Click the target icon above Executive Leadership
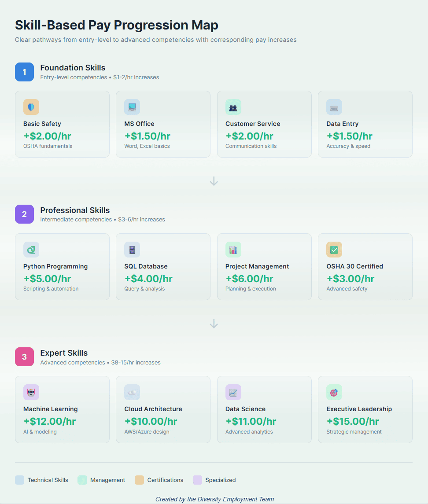The width and height of the screenshot is (428, 504). click(334, 392)
